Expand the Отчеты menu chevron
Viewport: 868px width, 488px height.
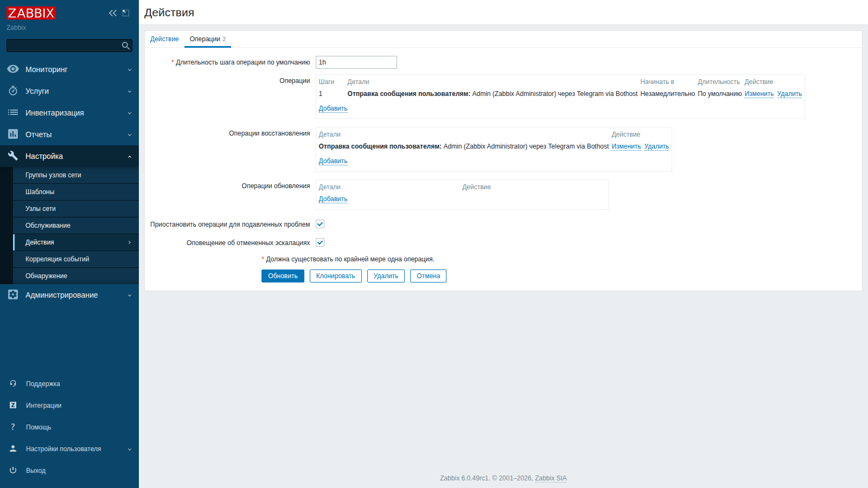tap(130, 135)
